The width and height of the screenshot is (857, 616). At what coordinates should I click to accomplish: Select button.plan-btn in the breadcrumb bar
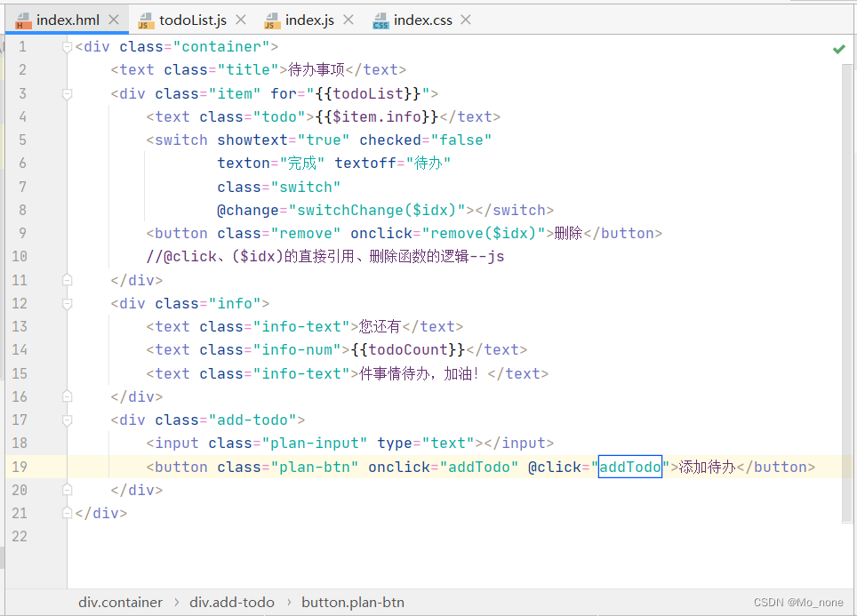point(353,603)
